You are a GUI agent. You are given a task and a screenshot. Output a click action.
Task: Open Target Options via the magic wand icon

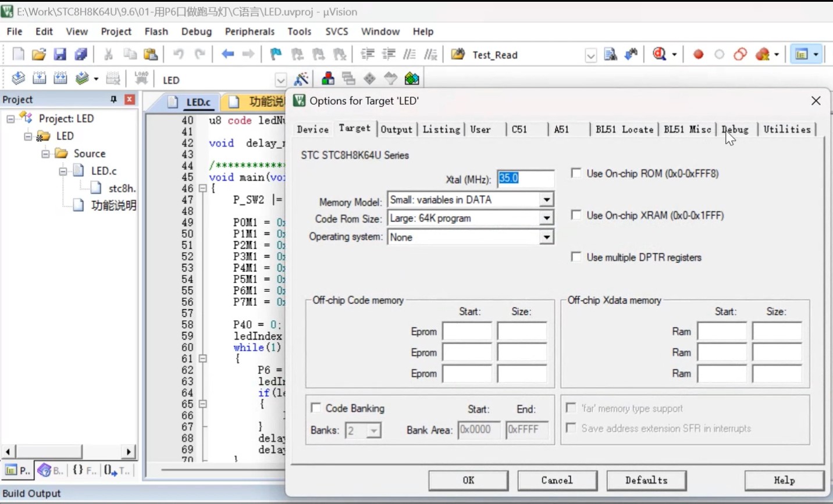click(x=301, y=78)
